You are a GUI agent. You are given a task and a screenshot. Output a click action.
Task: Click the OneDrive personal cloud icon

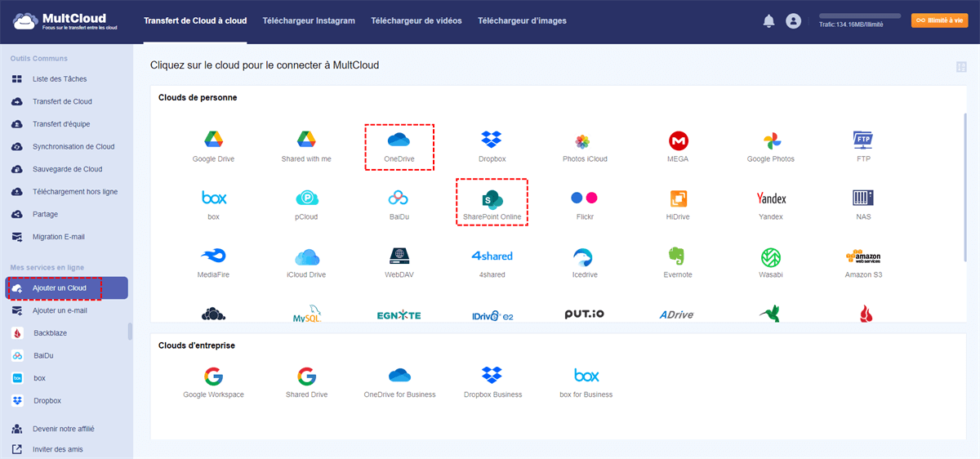pos(399,140)
